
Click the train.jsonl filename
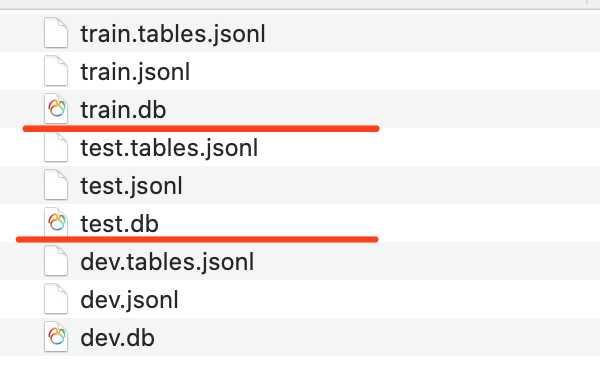pyautogui.click(x=135, y=72)
